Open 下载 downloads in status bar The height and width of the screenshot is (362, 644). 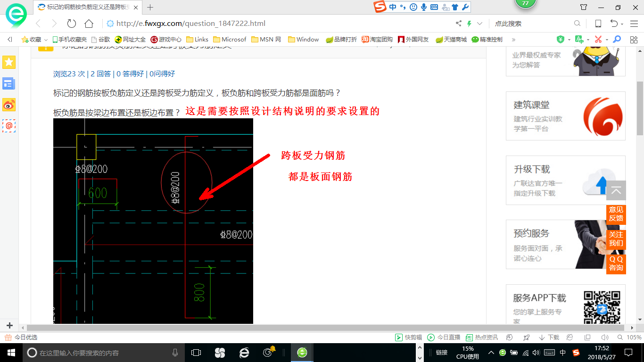click(x=549, y=337)
